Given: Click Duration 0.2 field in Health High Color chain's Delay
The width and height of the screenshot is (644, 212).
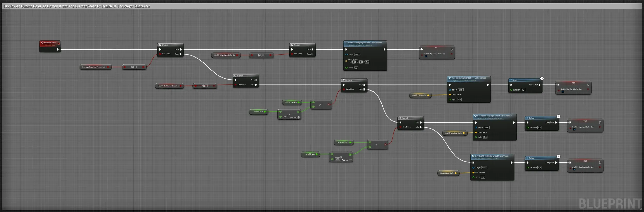Looking at the screenshot, I should click(523, 90).
